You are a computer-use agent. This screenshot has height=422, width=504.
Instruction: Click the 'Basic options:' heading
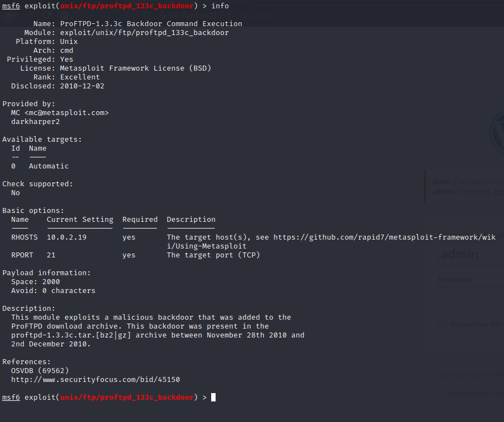(x=33, y=211)
